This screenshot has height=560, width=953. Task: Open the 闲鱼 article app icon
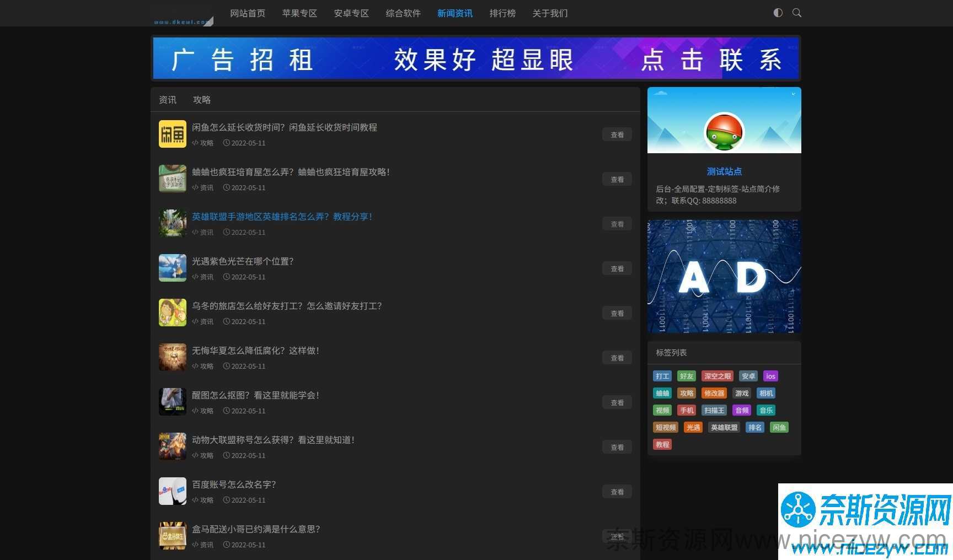click(x=173, y=134)
